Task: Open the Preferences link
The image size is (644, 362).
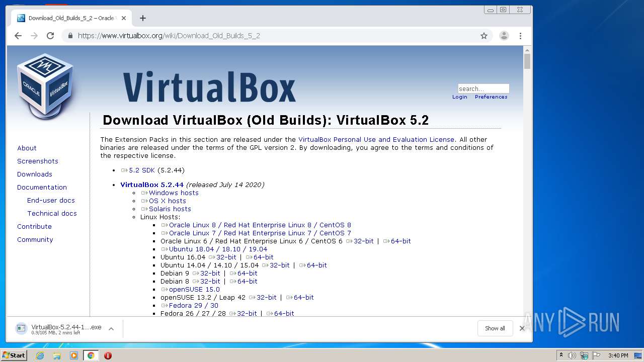Action: click(491, 97)
